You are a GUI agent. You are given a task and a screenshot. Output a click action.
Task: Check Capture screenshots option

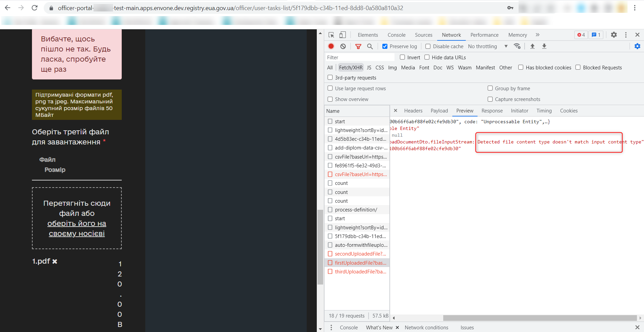[x=490, y=99]
